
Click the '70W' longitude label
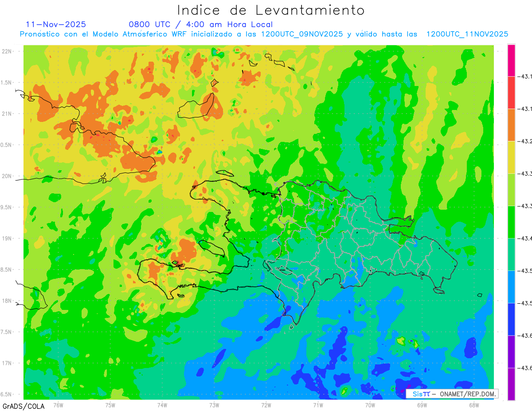(370, 405)
